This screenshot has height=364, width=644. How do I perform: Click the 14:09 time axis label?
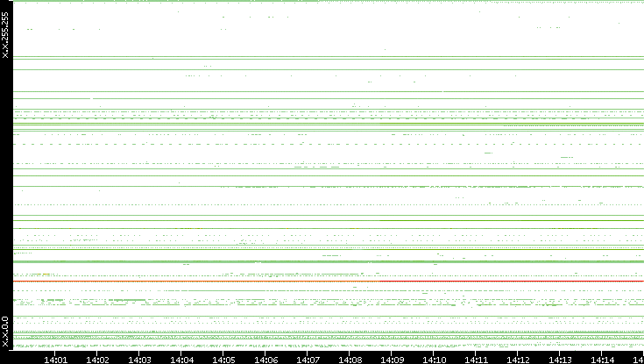pos(393,360)
